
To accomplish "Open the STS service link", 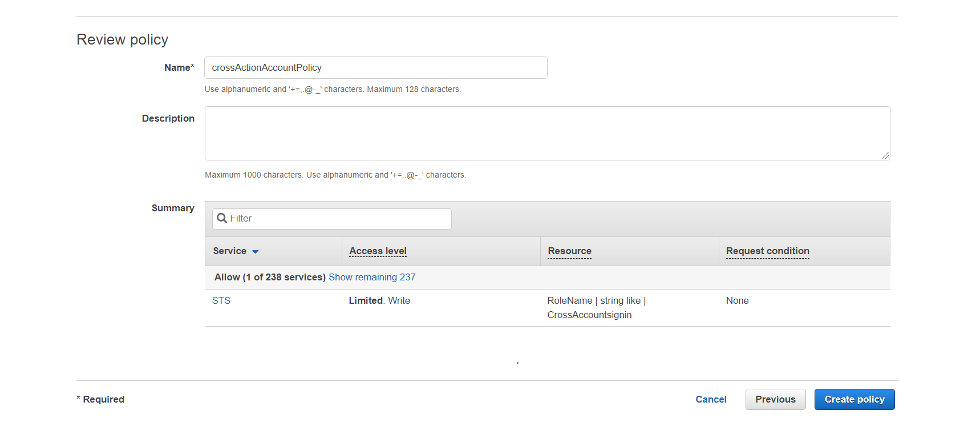I will point(221,300).
